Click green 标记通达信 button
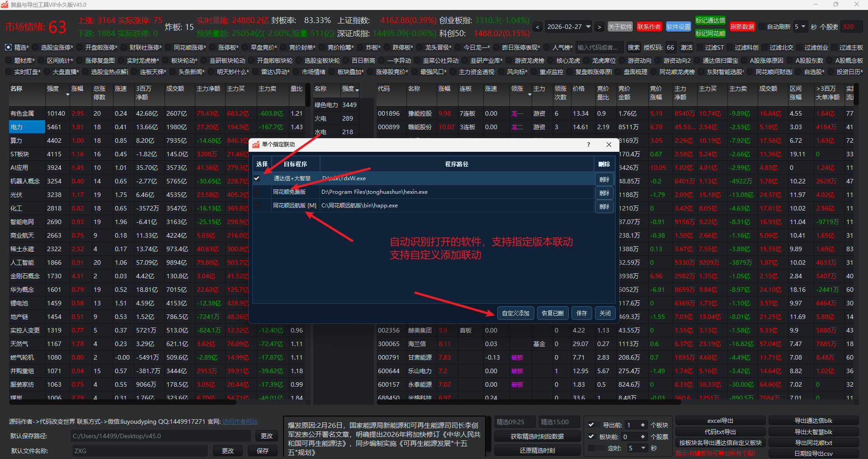This screenshot has width=868, height=459. [x=710, y=20]
